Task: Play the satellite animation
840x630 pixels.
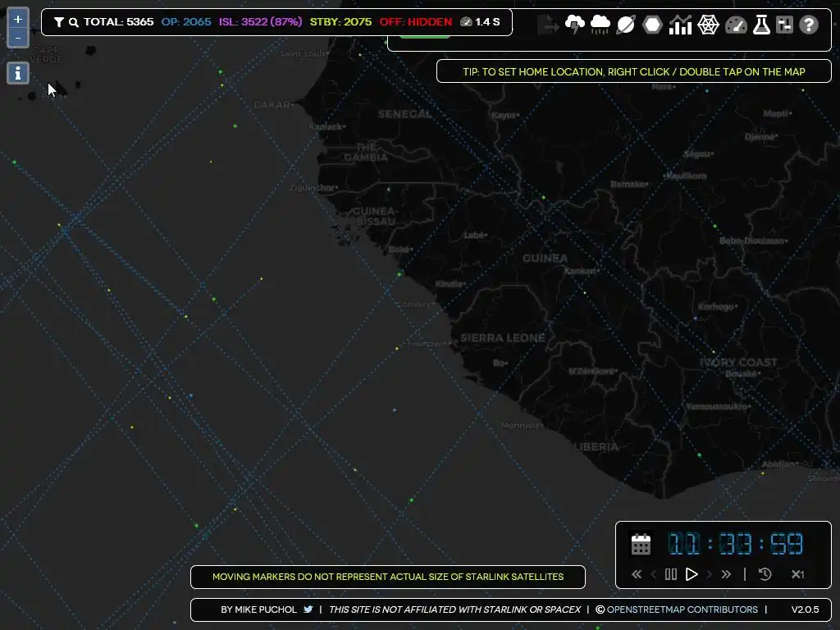Action: [692, 574]
